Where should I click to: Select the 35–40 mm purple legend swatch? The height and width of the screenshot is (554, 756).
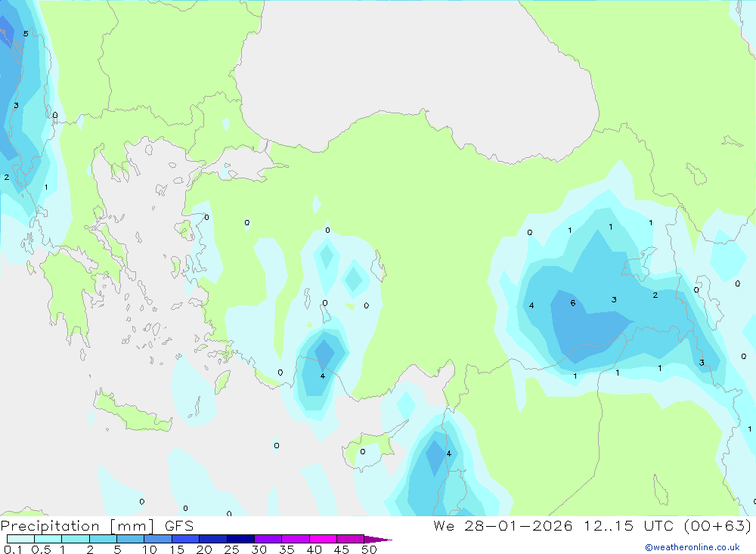(295, 539)
